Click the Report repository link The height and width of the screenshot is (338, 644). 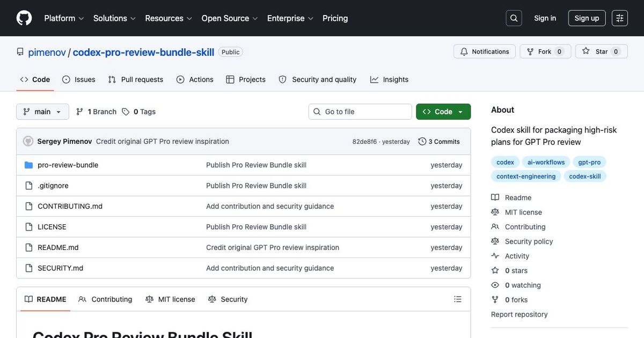tap(519, 314)
